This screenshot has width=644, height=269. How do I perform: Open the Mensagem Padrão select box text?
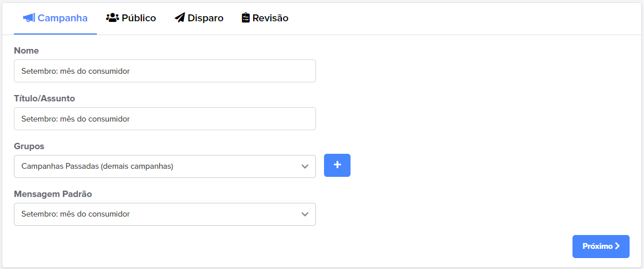(76, 214)
